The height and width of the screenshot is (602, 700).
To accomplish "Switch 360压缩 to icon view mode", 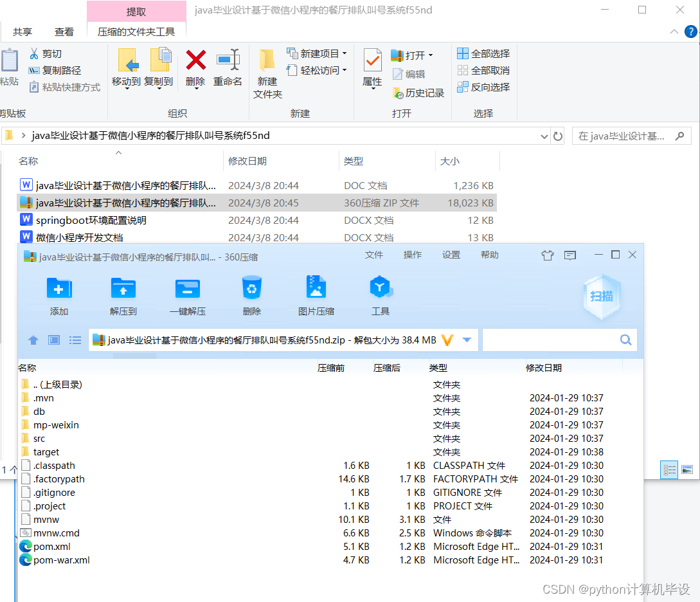I will pyautogui.click(x=54, y=340).
